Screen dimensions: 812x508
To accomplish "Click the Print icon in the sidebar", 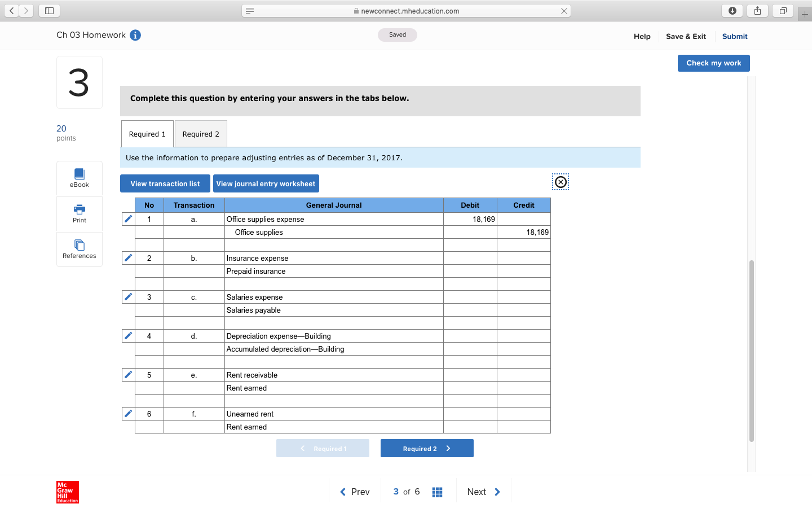I will (79, 214).
